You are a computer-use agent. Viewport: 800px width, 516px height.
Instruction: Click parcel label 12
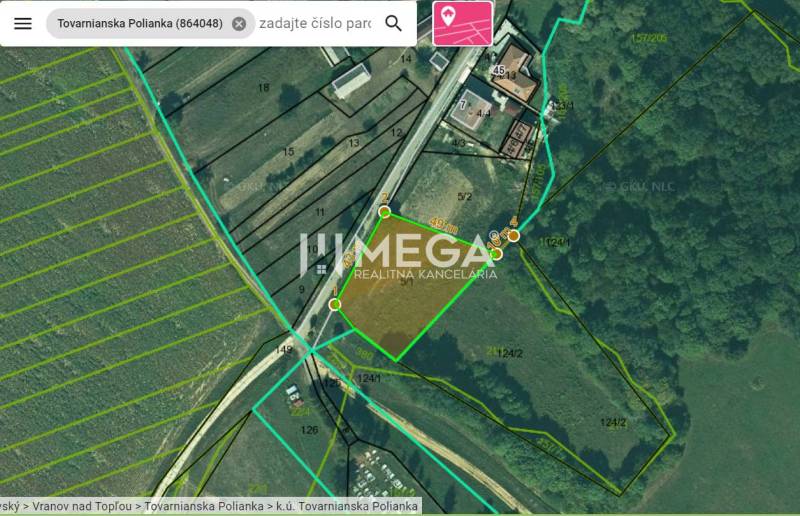(x=396, y=133)
